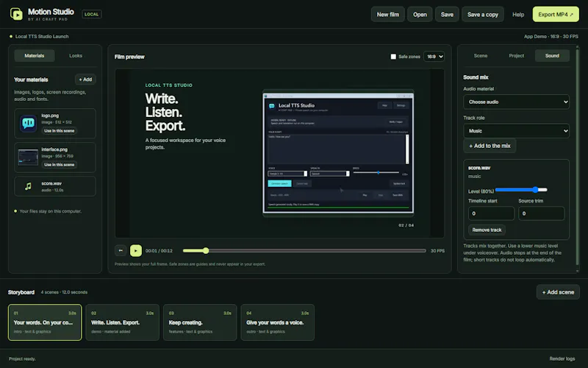Click + Add to the mix
Viewport: 588px width, 368px height.
pyautogui.click(x=490, y=146)
